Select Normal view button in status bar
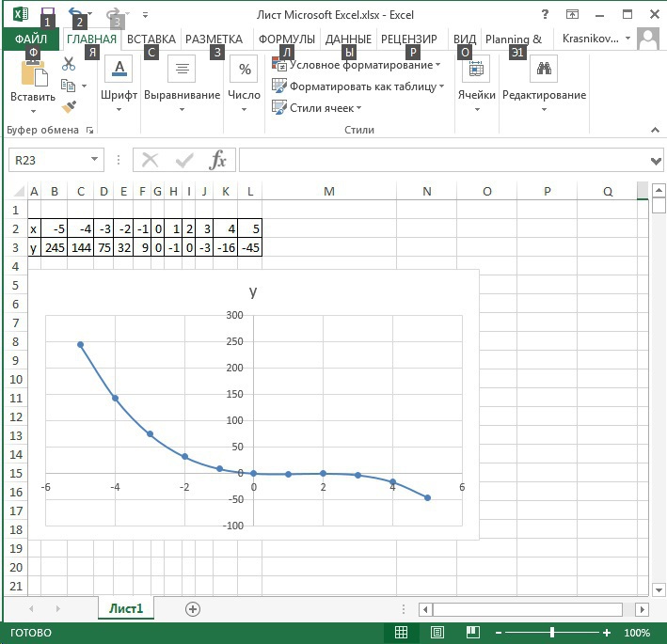The height and width of the screenshot is (644, 667). (402, 633)
